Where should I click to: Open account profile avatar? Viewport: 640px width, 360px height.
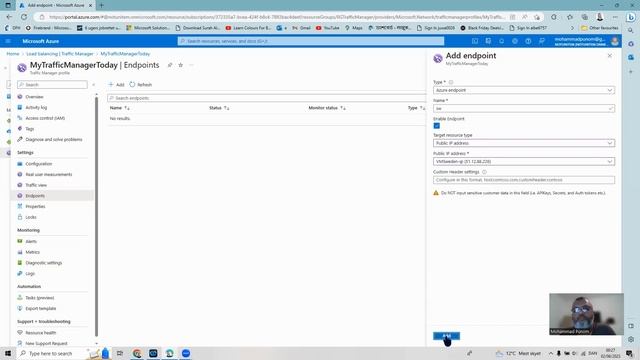pyautogui.click(x=615, y=41)
